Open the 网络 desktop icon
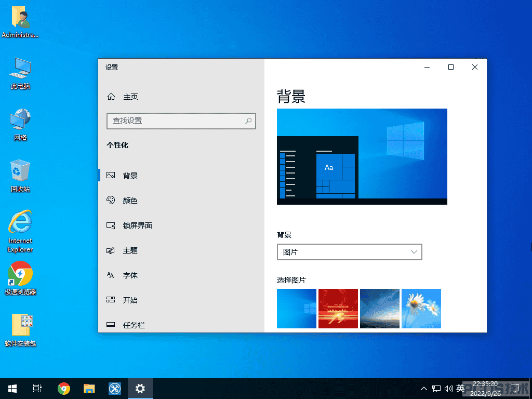The height and width of the screenshot is (399, 532). [20, 125]
